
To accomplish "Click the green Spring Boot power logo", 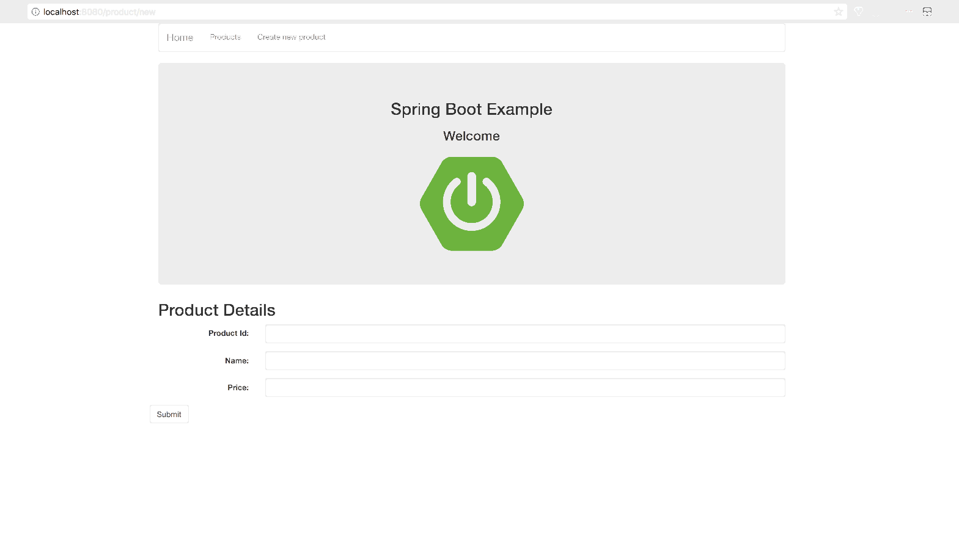I will click(472, 204).
